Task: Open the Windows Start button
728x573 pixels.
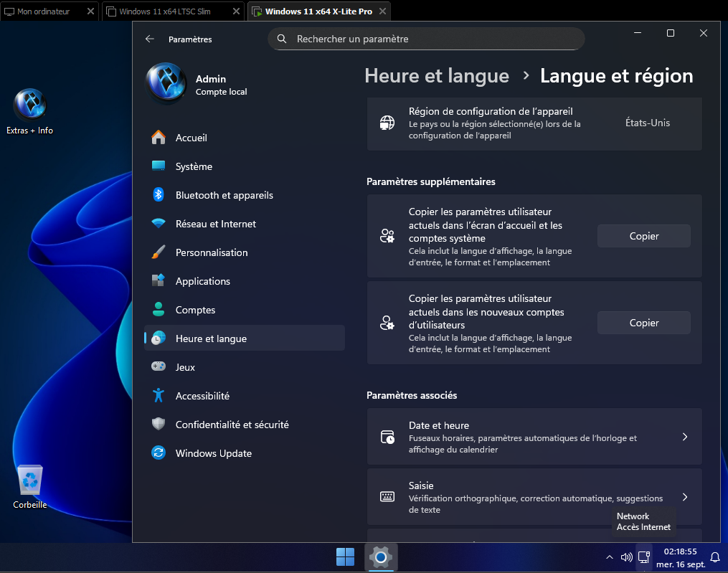Action: coord(345,557)
